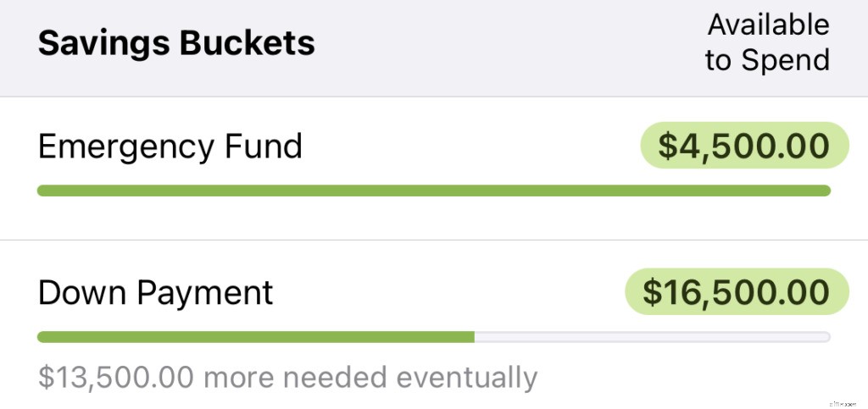Click the green filled portion of Down Payment bar
This screenshot has width=868, height=409.
(x=254, y=337)
